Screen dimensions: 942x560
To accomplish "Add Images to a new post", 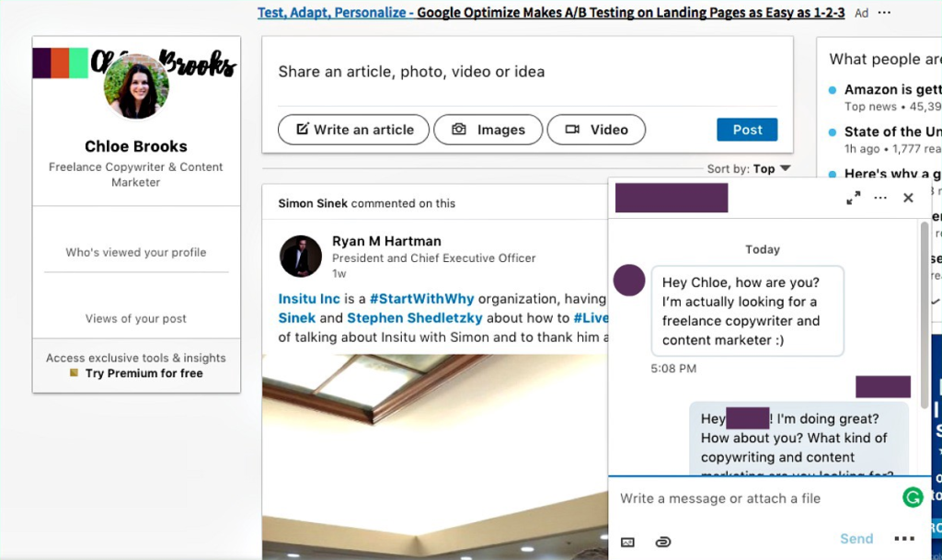I will click(488, 130).
